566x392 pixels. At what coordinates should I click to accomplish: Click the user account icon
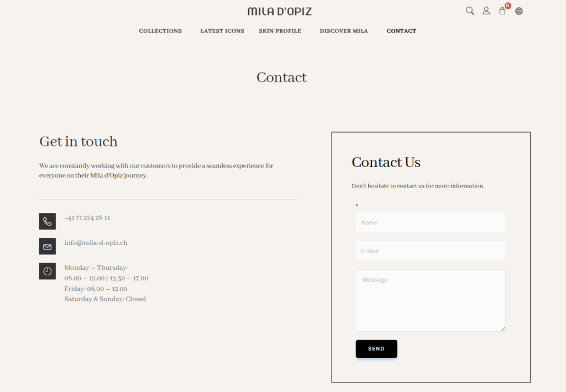coord(486,11)
